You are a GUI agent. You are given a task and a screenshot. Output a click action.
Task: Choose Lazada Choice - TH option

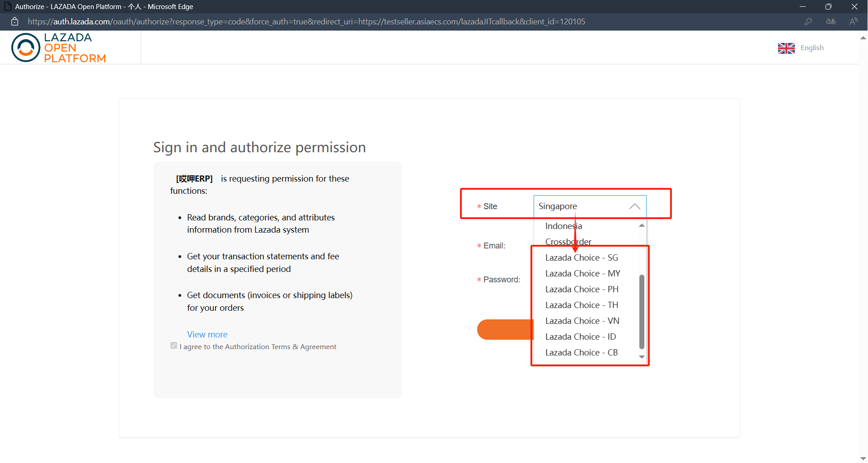(x=582, y=305)
